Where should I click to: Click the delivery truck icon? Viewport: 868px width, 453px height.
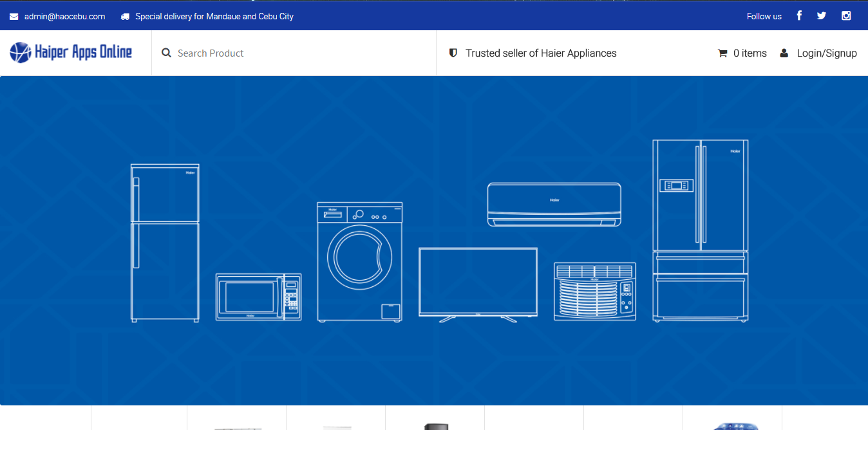125,16
